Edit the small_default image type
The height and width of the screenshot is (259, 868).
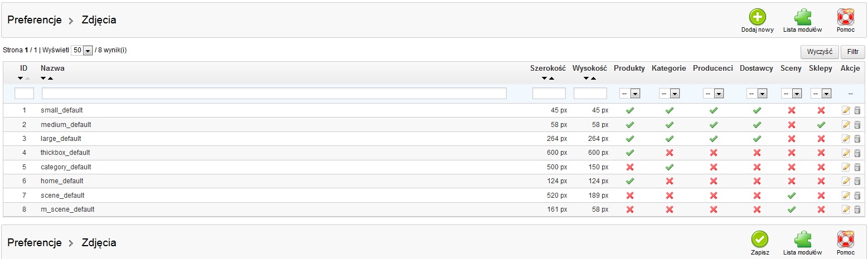pyautogui.click(x=846, y=110)
